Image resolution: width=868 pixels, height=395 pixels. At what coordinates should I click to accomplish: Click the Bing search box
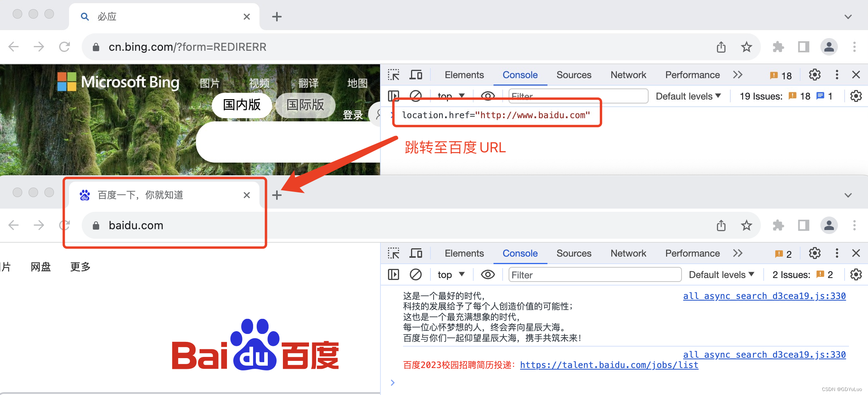pyautogui.click(x=288, y=142)
